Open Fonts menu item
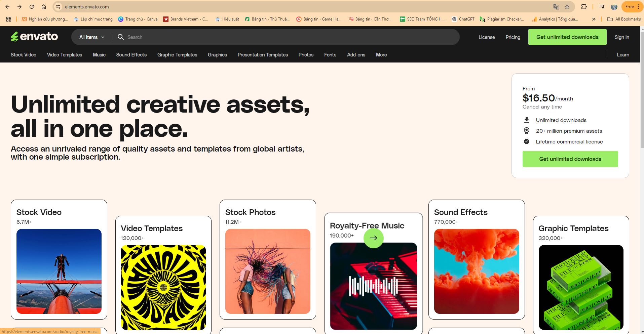The width and height of the screenshot is (644, 334). click(x=330, y=55)
